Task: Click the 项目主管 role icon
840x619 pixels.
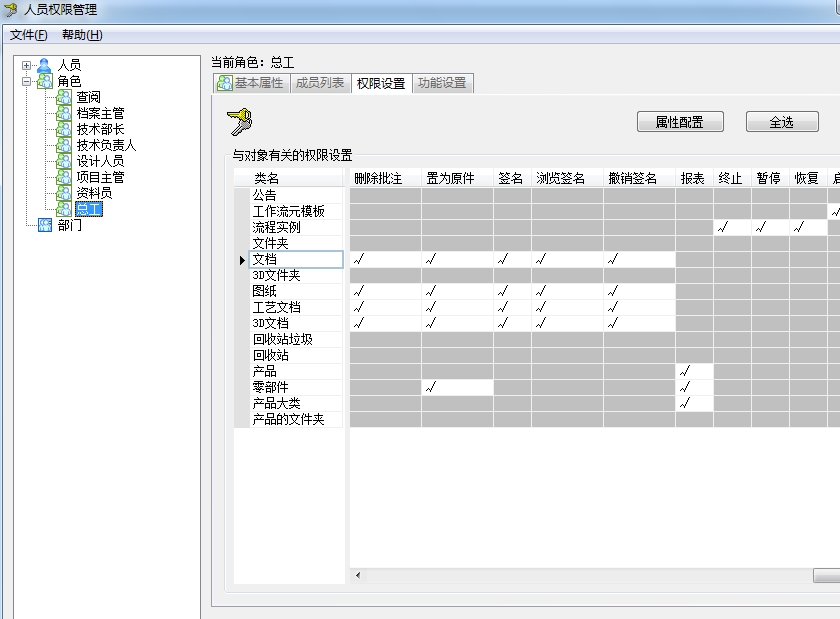Action: pyautogui.click(x=64, y=177)
